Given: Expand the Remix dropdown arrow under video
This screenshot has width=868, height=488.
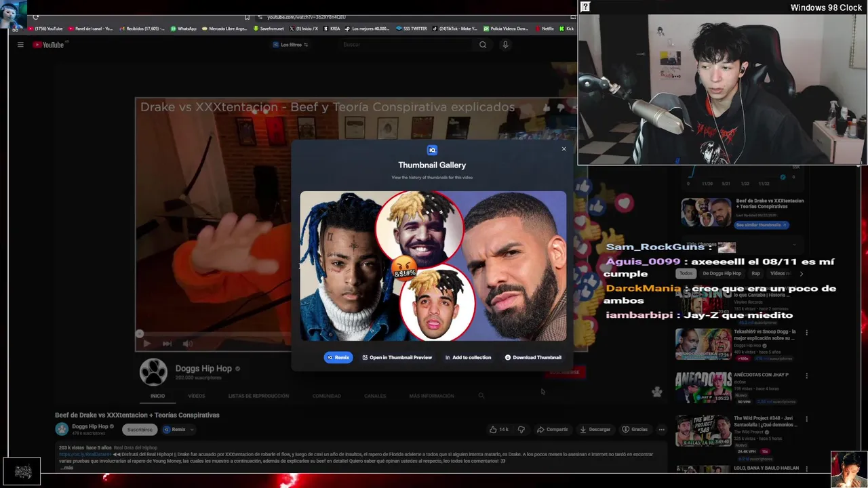Looking at the screenshot, I should pos(192,430).
